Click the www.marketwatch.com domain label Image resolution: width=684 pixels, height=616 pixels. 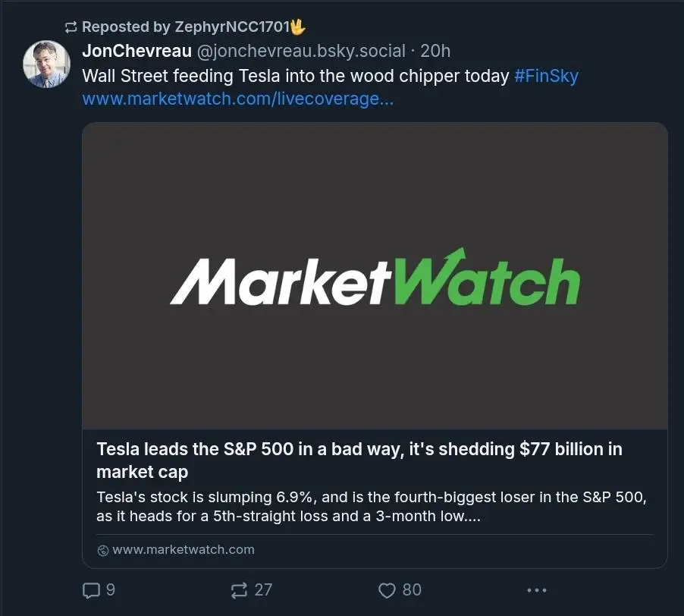(x=184, y=550)
